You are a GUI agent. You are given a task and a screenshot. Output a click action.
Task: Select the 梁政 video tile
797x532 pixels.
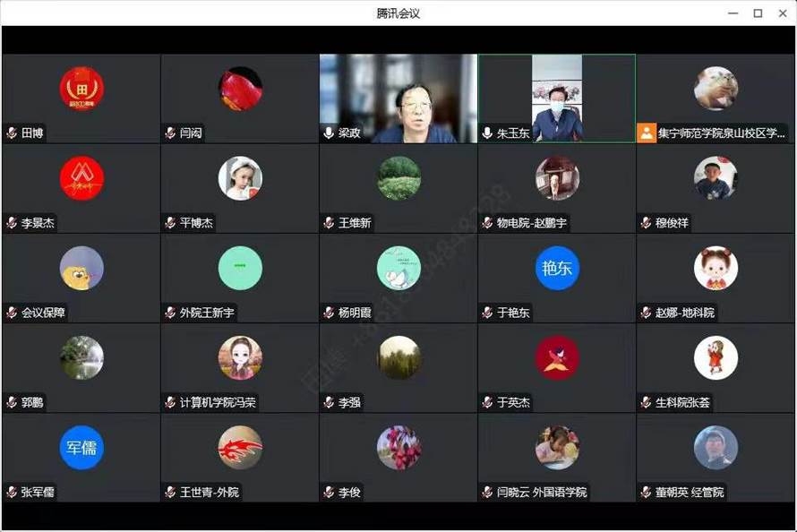(398, 99)
